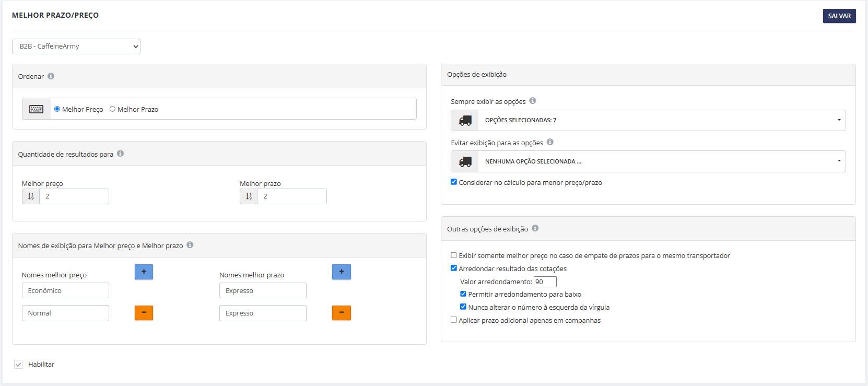The height and width of the screenshot is (386, 868).
Task: Toggle Arredondar resultado das cotações checkbox
Action: [454, 268]
